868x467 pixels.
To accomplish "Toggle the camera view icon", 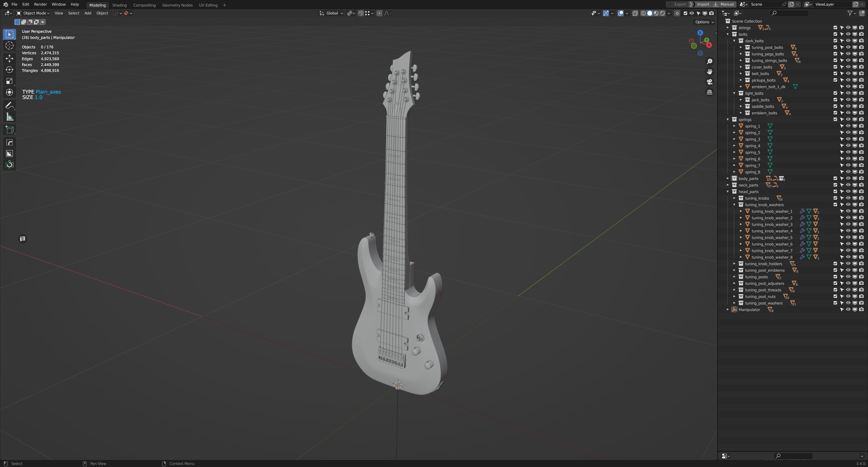I will tap(709, 82).
